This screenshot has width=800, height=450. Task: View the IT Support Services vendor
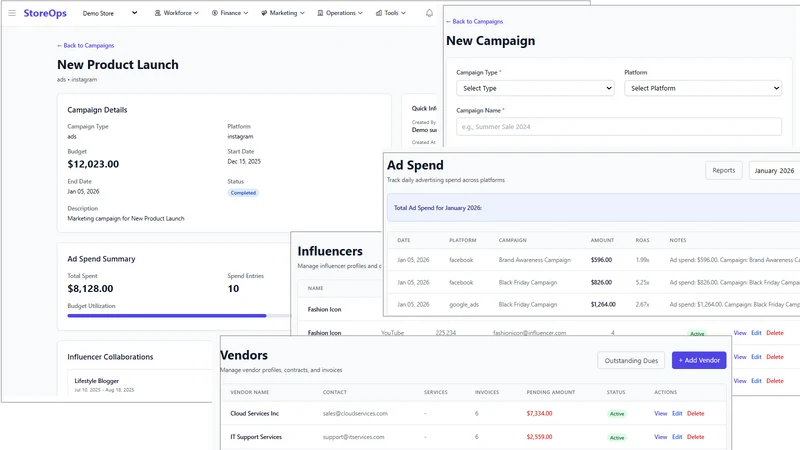(x=660, y=437)
